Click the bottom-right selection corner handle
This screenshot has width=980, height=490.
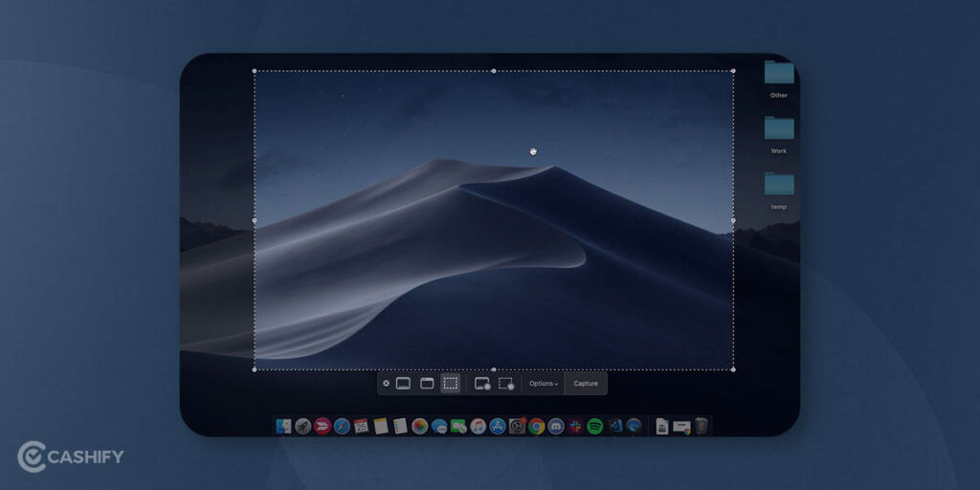(x=733, y=369)
